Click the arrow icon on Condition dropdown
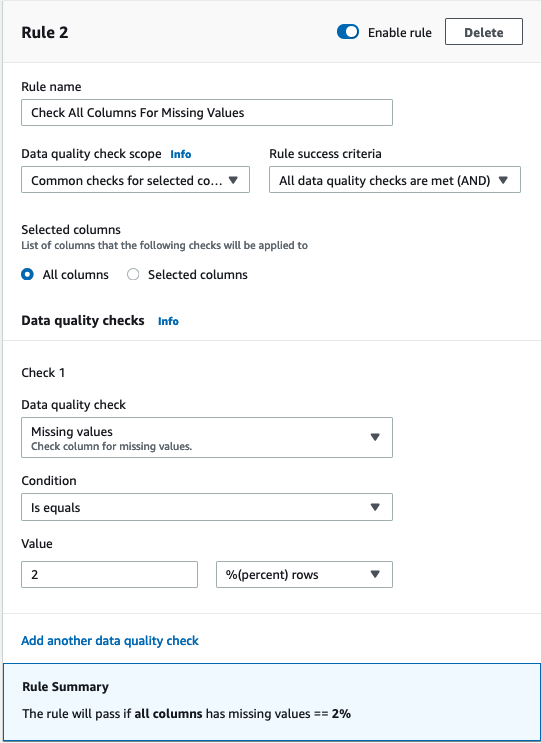This screenshot has width=541, height=743. click(375, 507)
